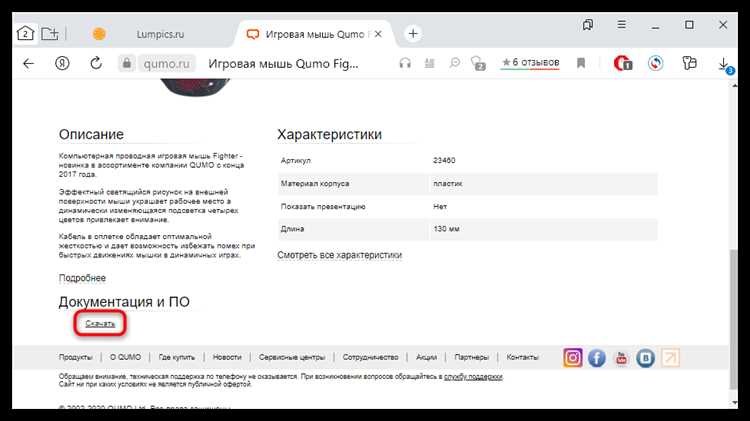
Task: Click the Yandex home Я icon
Action: point(62,63)
